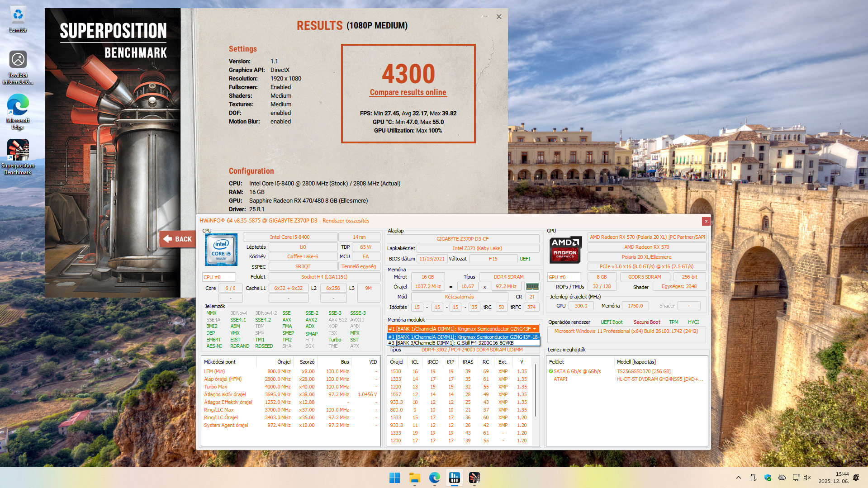This screenshot has height=488, width=868.
Task: Click the green memory module icon
Action: [x=532, y=286]
